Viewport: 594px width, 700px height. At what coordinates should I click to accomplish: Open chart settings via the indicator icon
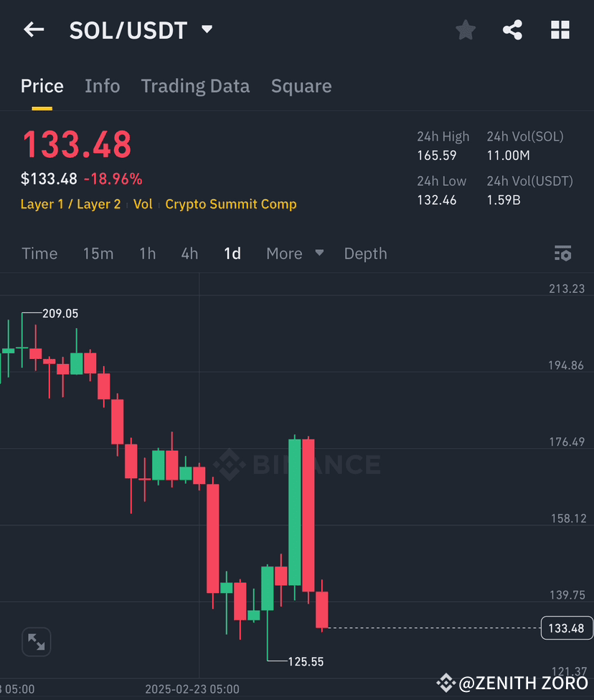click(562, 253)
